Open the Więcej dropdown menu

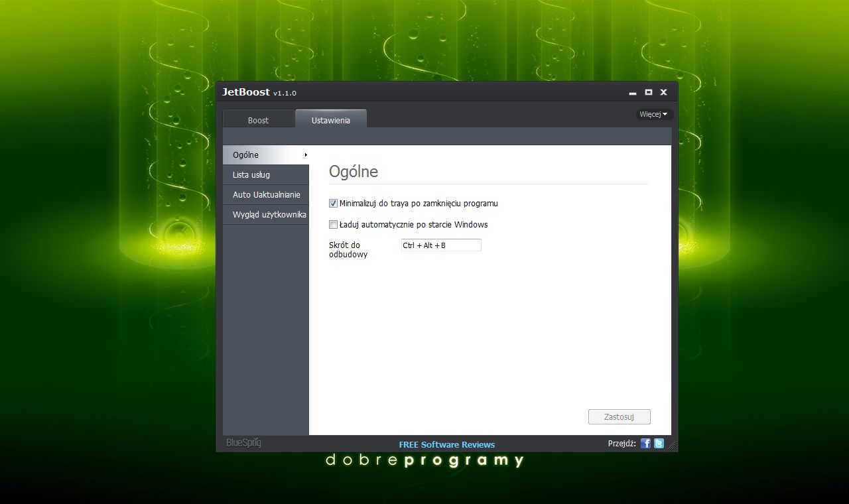[654, 114]
